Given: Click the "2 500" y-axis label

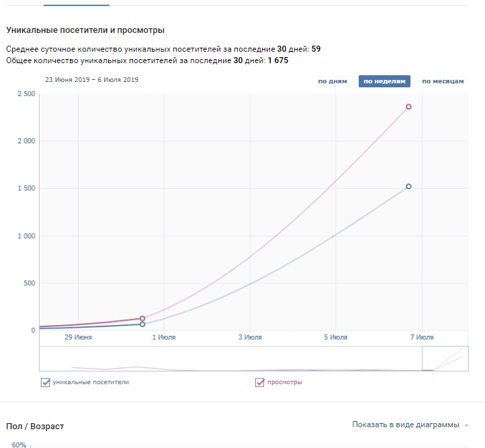Looking at the screenshot, I should (24, 94).
